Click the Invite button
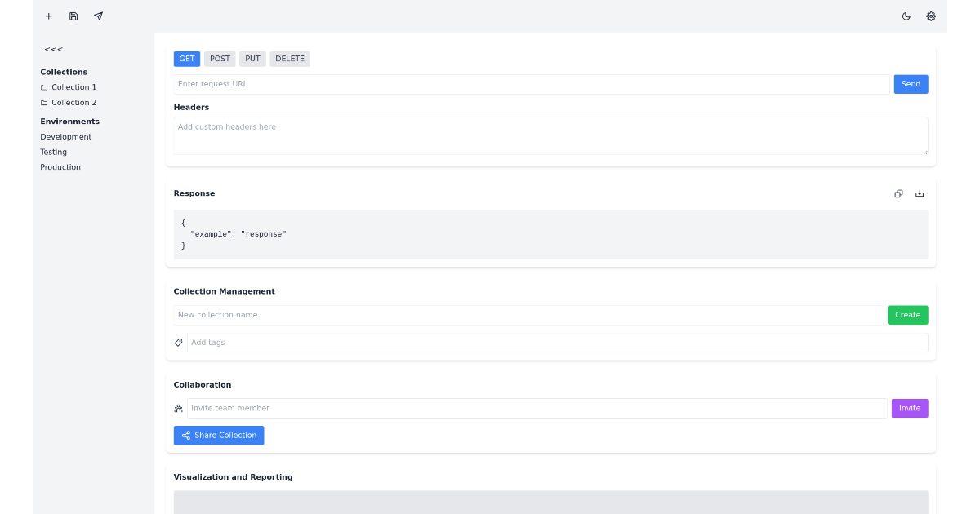 point(909,408)
